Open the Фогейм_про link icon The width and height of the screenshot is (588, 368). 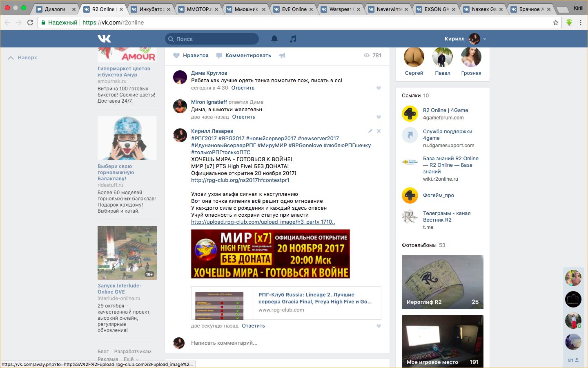(x=410, y=195)
